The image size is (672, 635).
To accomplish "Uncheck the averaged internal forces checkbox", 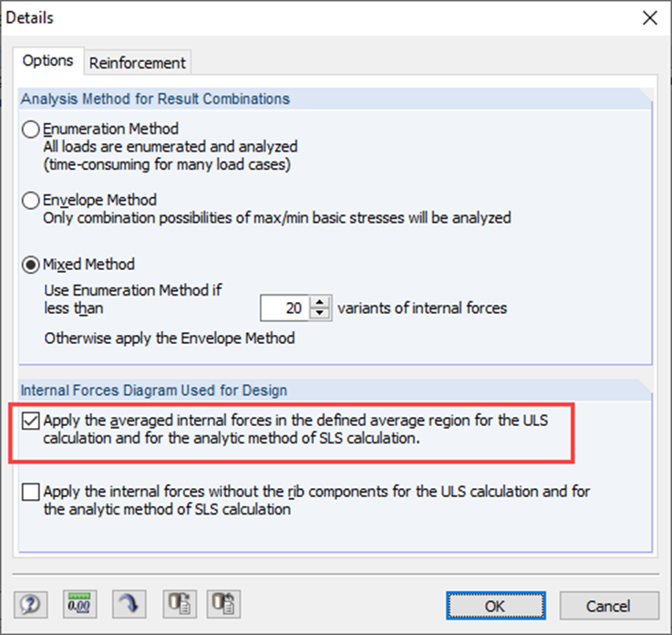I will click(31, 421).
